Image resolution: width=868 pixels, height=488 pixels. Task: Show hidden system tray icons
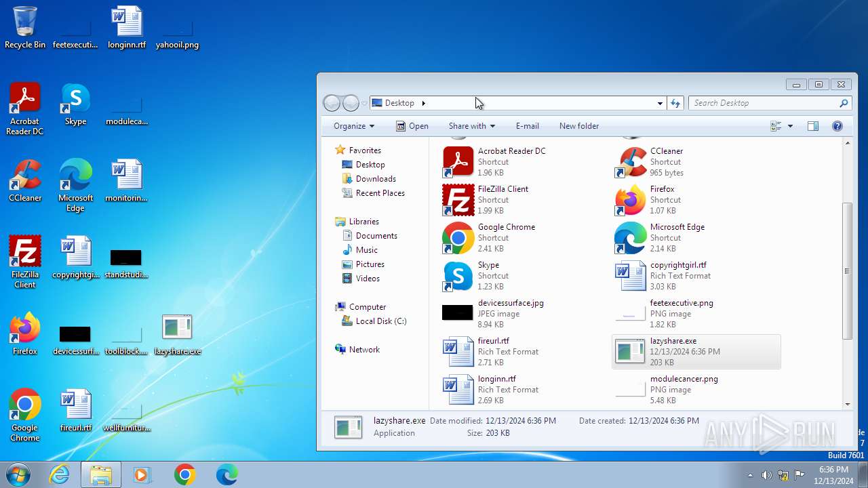pos(749,475)
